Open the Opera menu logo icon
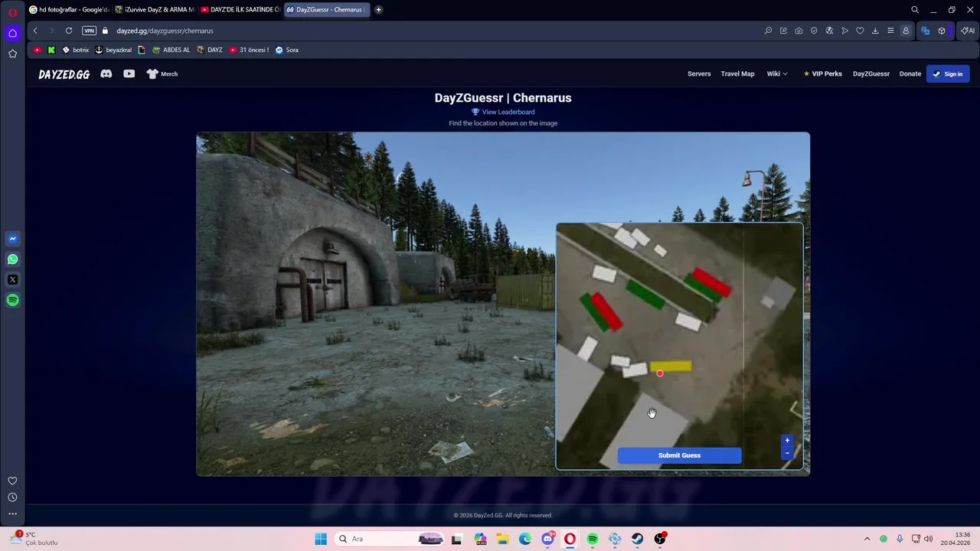Image resolution: width=980 pixels, height=551 pixels. click(12, 11)
